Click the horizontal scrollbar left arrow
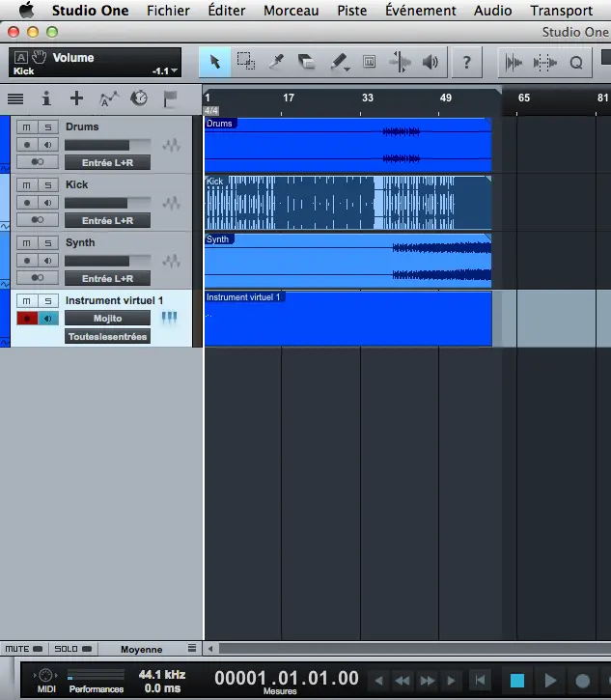 (210, 649)
